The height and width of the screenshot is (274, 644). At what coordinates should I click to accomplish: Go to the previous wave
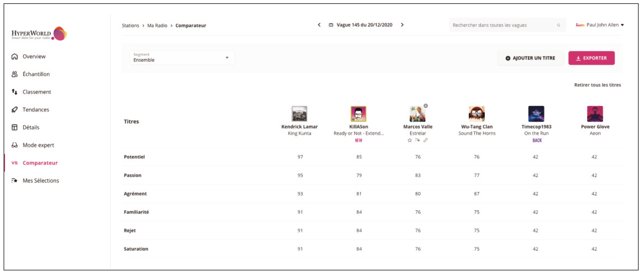319,25
